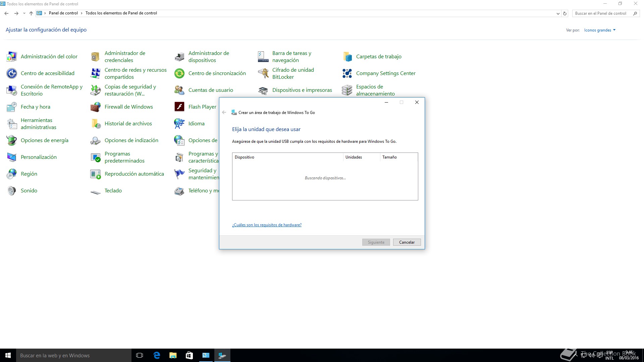Viewport: 644px width, 362px height.
Task: Open Conexión de RemoteApp y Escritorio icon
Action: [12, 90]
